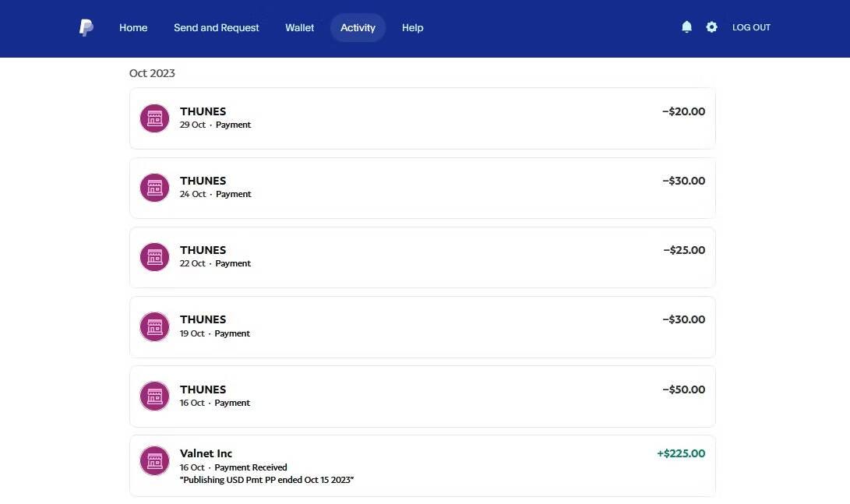Open notifications via the bell icon
This screenshot has height=504, width=850.
coord(686,26)
